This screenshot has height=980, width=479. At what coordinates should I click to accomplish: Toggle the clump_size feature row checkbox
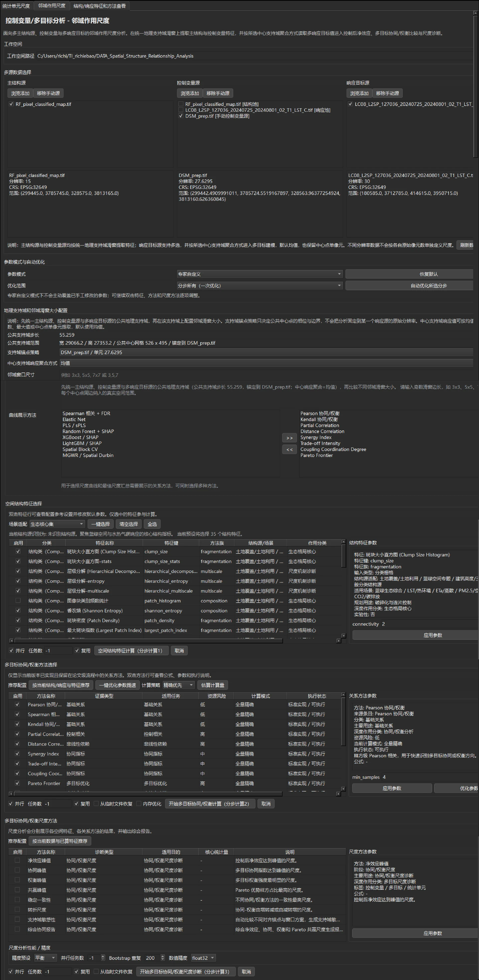click(18, 551)
